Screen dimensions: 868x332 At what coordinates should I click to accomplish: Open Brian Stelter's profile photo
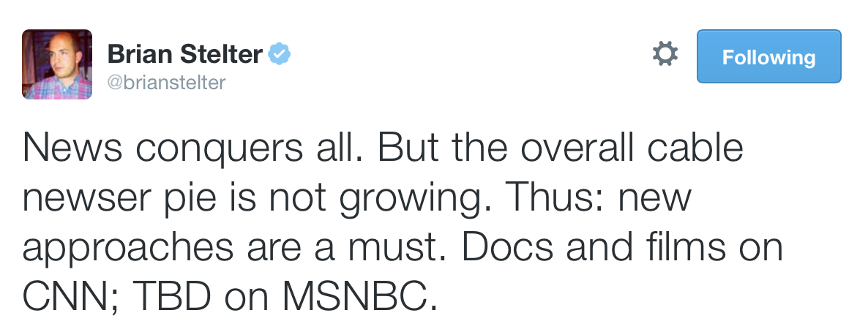[57, 64]
